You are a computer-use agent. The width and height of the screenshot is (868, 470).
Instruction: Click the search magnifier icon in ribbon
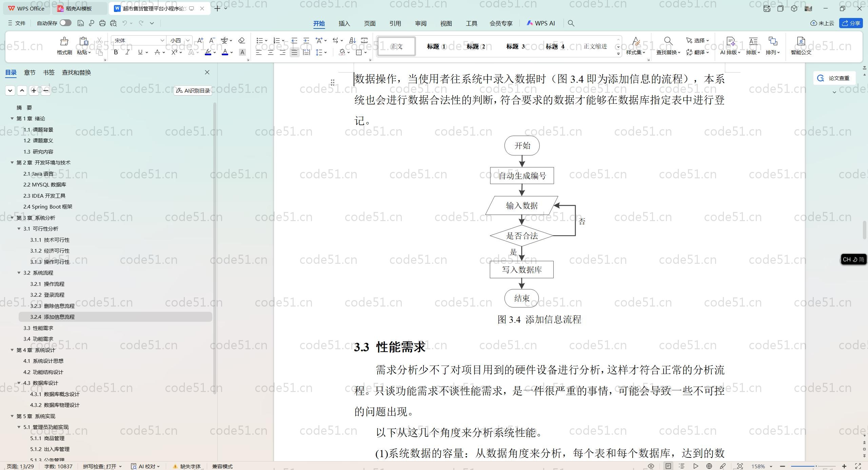click(571, 23)
